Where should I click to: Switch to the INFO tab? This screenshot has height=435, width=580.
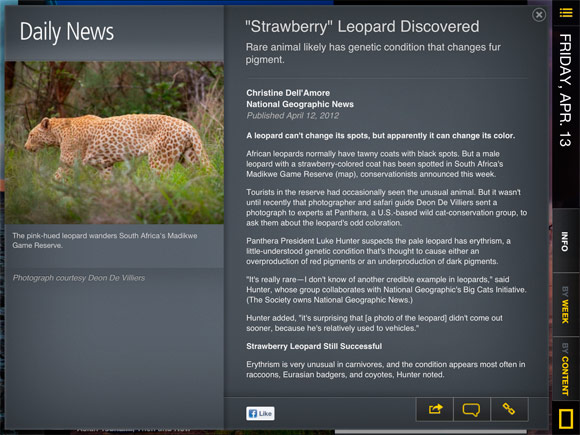(x=565, y=241)
